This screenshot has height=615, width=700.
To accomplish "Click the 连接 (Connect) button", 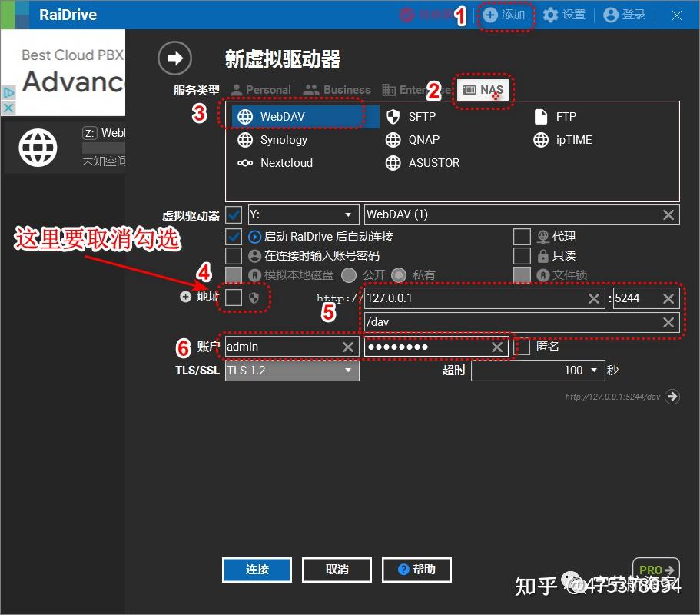I will coord(257,570).
